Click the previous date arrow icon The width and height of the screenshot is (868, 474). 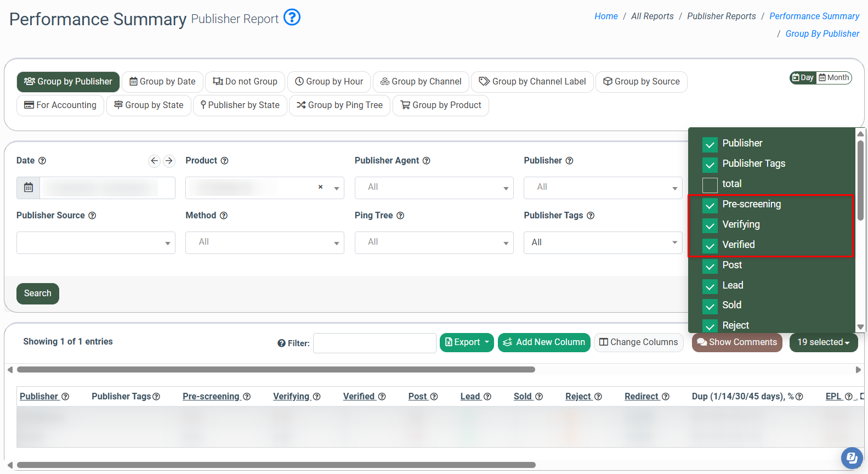154,161
